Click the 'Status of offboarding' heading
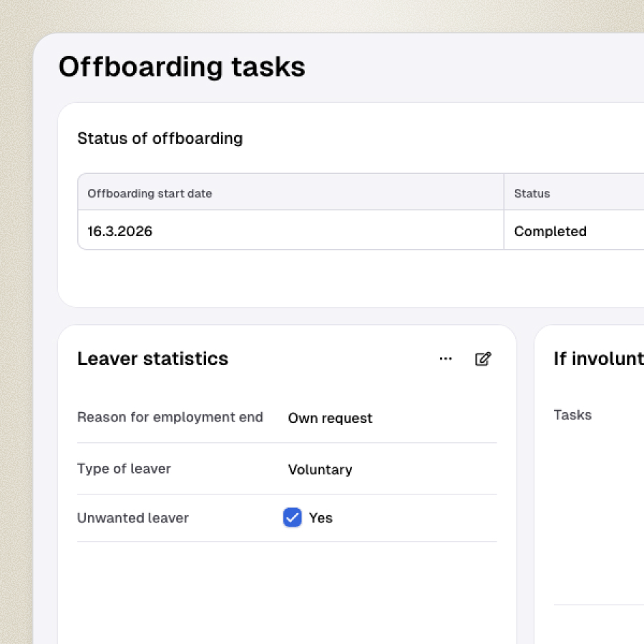 pyautogui.click(x=160, y=138)
